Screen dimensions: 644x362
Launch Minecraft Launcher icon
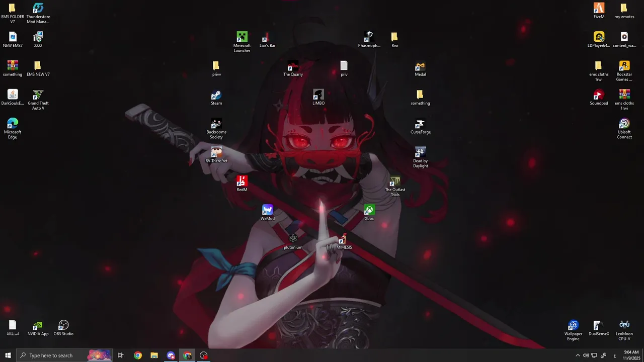click(x=242, y=37)
